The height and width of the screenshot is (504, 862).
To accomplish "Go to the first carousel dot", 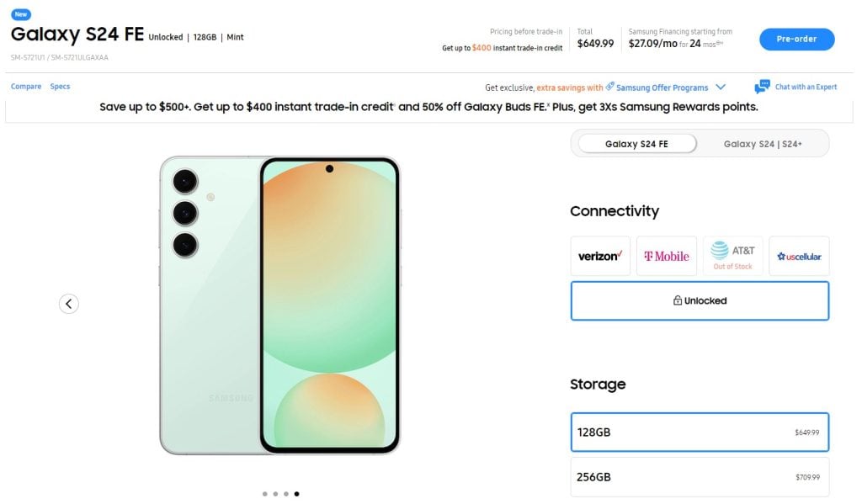I will 265,494.
